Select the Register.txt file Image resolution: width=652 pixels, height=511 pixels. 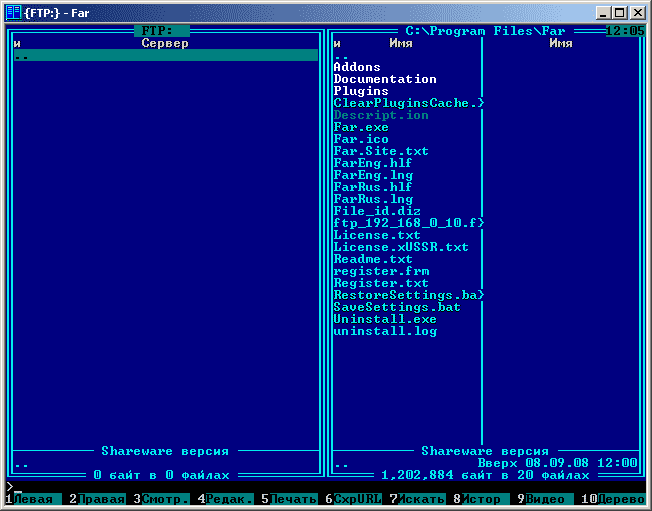coord(381,283)
